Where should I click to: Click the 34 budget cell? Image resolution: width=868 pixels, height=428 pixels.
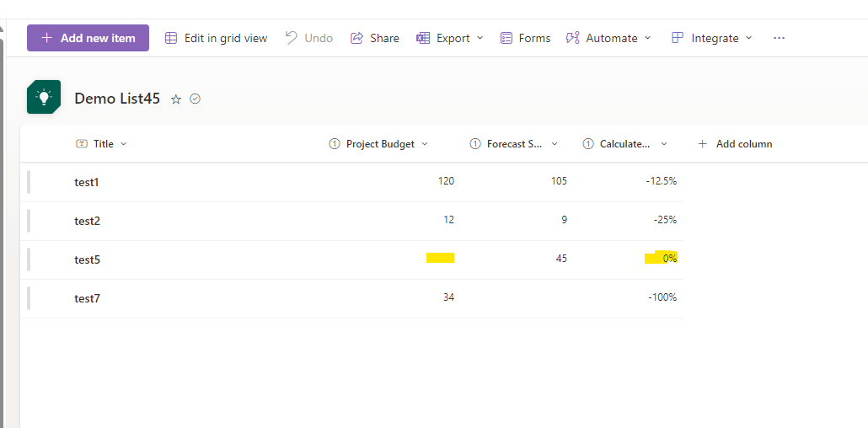[x=449, y=297]
